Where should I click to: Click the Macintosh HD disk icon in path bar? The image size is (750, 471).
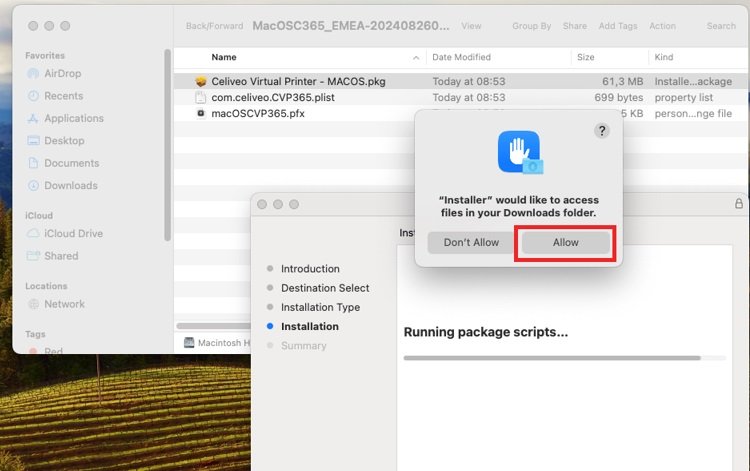pyautogui.click(x=189, y=342)
